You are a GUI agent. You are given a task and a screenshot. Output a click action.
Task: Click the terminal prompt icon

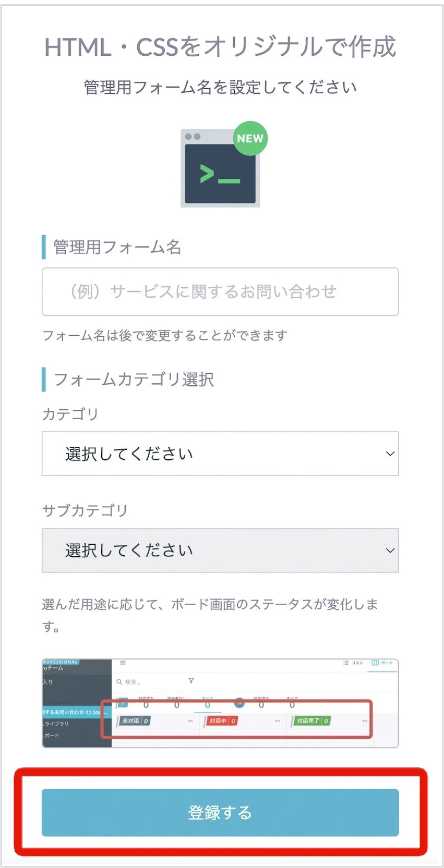[220, 168]
